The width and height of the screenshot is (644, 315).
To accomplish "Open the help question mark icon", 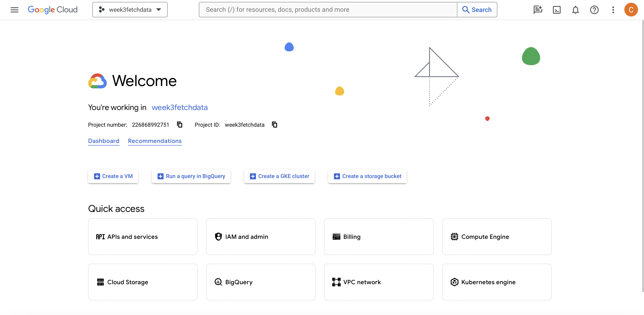I will 594,10.
